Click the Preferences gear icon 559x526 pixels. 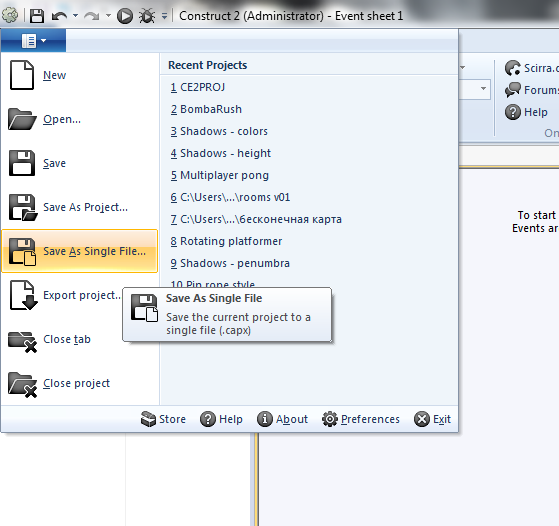click(x=330, y=419)
